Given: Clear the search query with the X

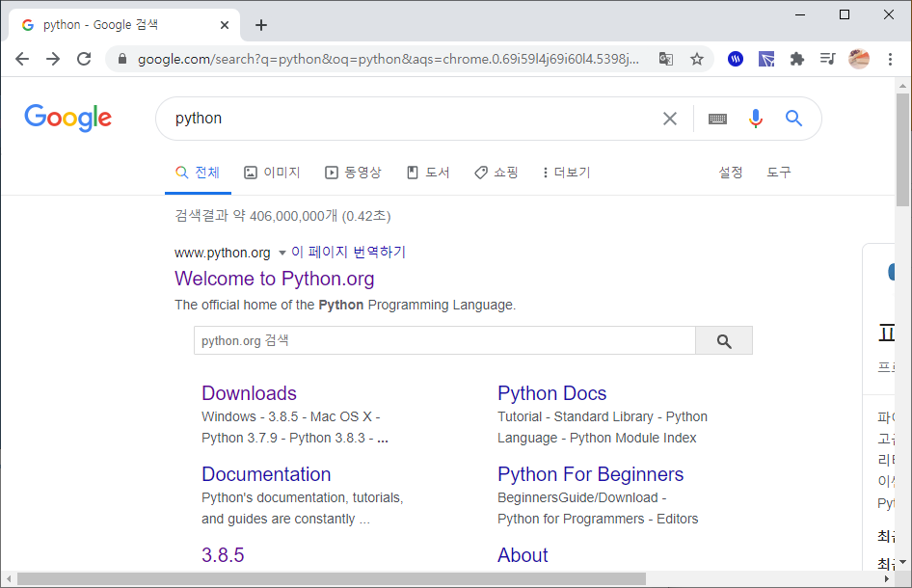Looking at the screenshot, I should click(670, 119).
